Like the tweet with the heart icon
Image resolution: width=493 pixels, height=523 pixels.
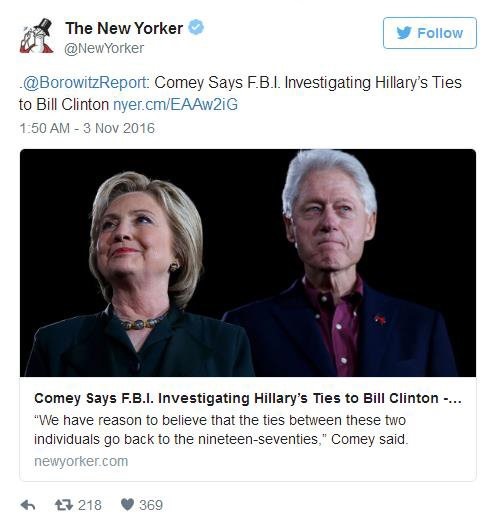127,504
